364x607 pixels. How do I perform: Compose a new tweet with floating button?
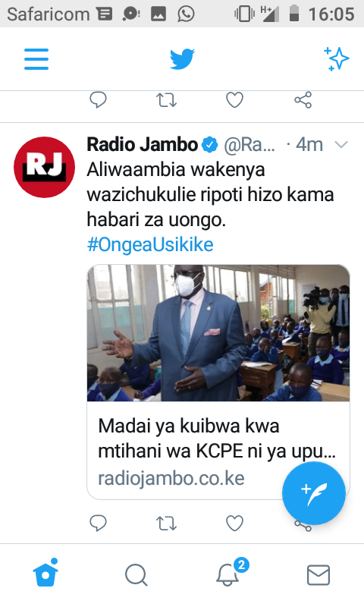[314, 493]
